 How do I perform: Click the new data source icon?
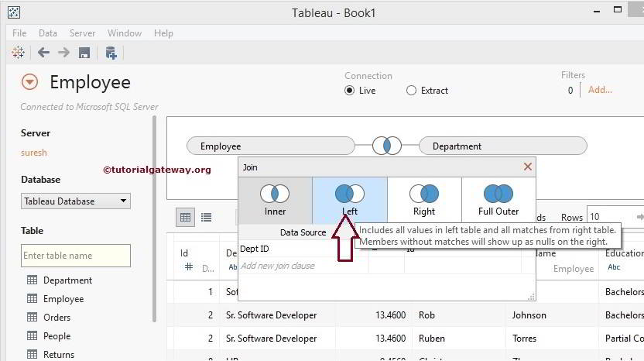pos(111,53)
